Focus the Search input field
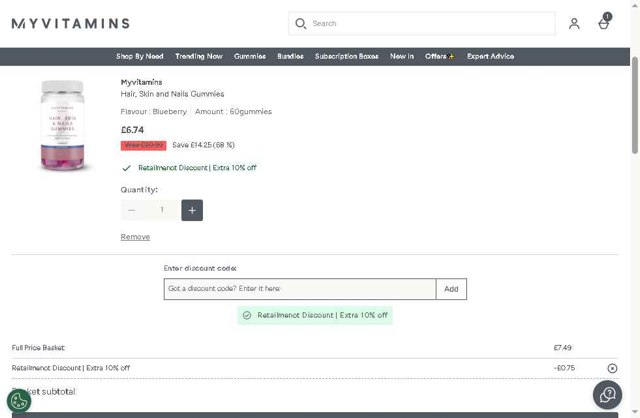Image resolution: width=640 pixels, height=418 pixels. (x=422, y=24)
